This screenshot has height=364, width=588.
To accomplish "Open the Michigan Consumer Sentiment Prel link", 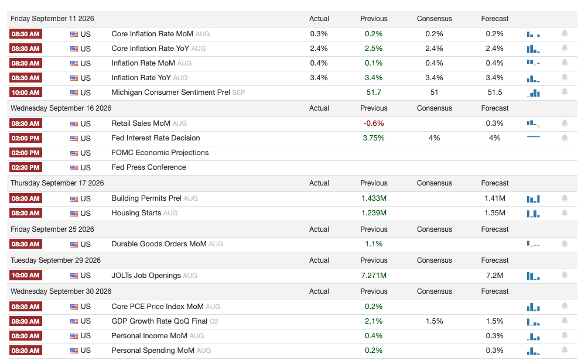I will click(170, 92).
